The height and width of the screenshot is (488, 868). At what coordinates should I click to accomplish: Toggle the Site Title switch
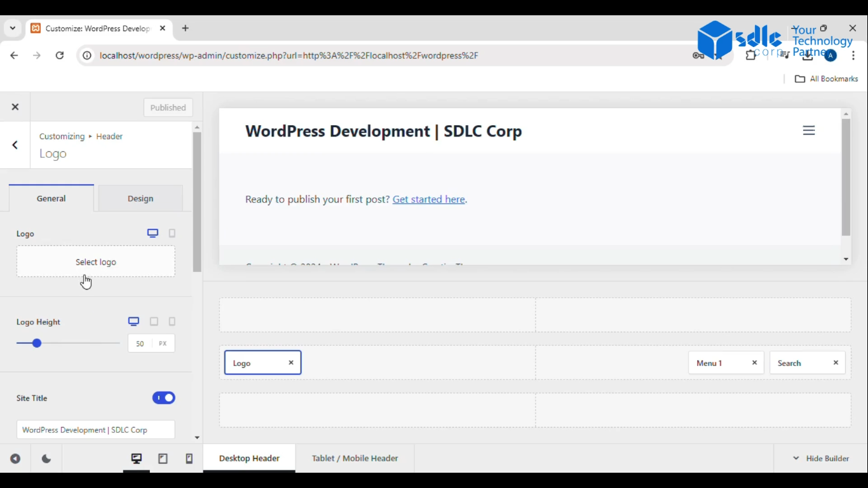click(164, 398)
